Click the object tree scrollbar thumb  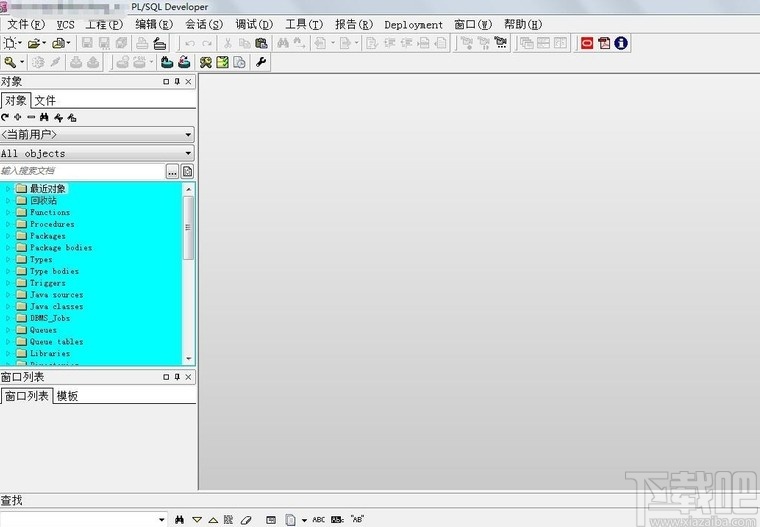point(188,227)
